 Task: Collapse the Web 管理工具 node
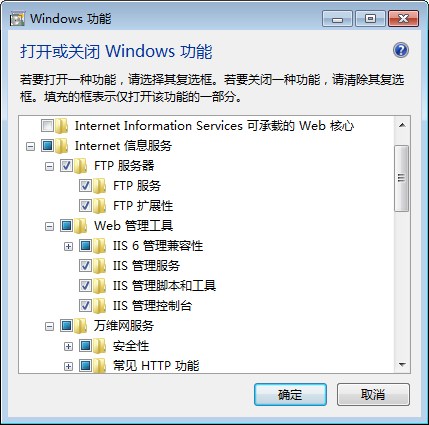pos(49,226)
